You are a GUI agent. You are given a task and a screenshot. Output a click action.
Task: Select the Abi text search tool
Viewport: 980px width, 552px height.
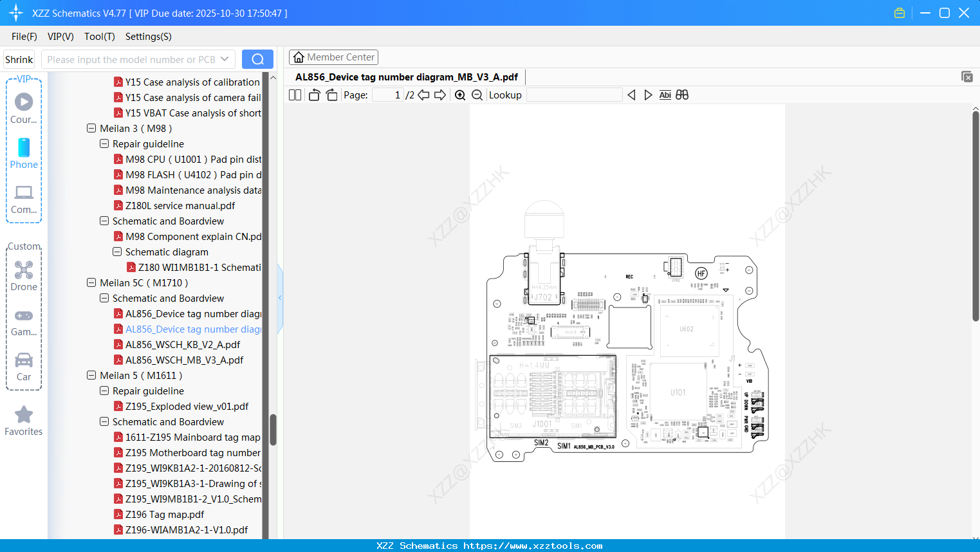click(665, 95)
